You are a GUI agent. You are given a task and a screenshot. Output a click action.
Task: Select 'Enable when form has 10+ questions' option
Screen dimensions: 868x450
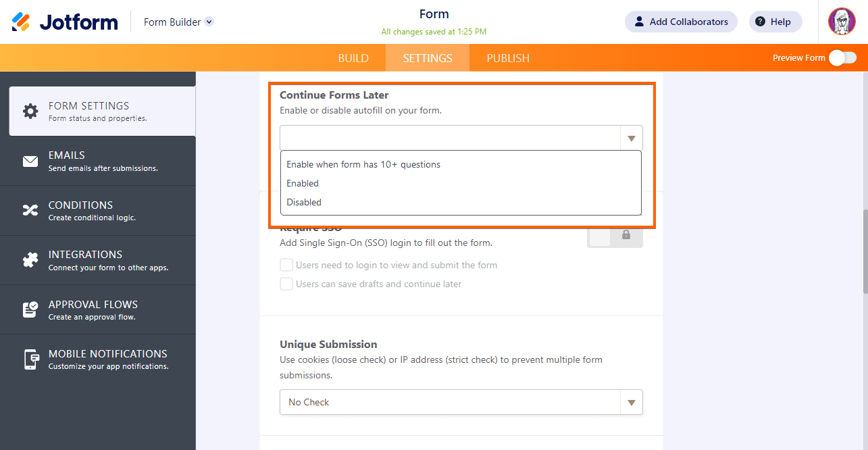[363, 164]
